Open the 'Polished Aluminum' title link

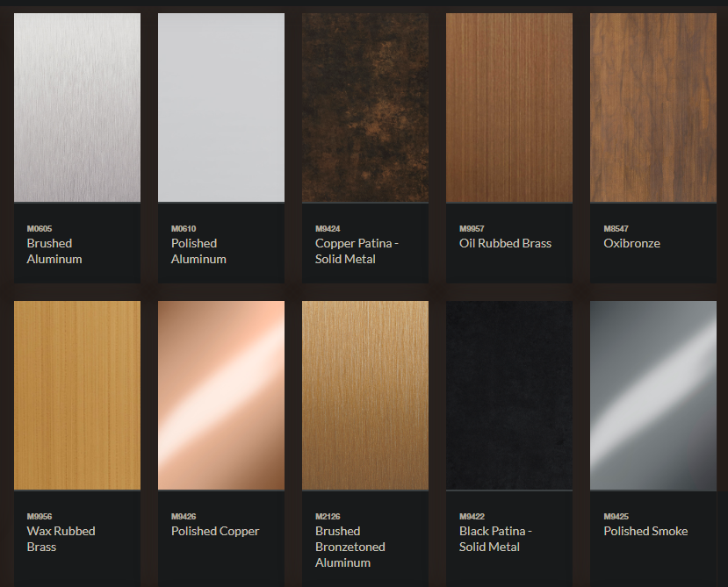[x=198, y=251]
